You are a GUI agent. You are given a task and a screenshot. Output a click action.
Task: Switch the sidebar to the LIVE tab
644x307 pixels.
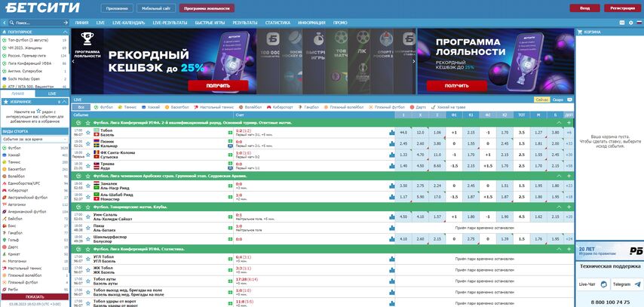coord(52,94)
